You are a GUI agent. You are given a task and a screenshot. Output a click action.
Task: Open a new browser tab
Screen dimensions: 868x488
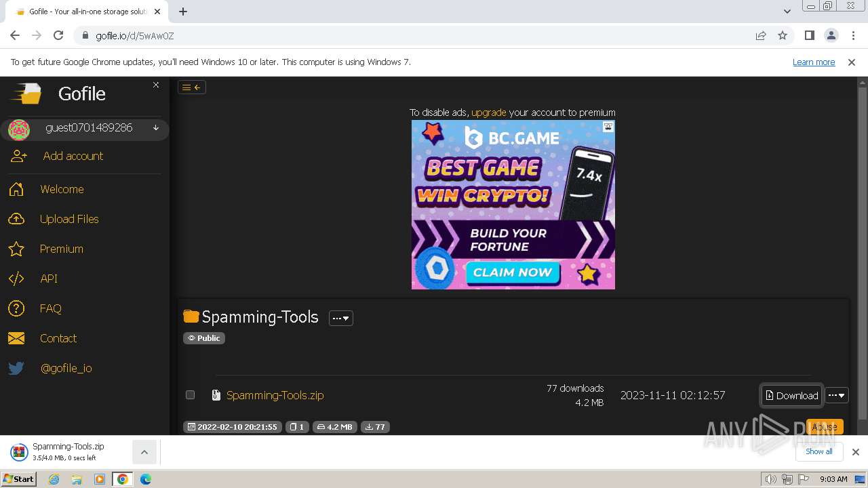click(x=183, y=11)
